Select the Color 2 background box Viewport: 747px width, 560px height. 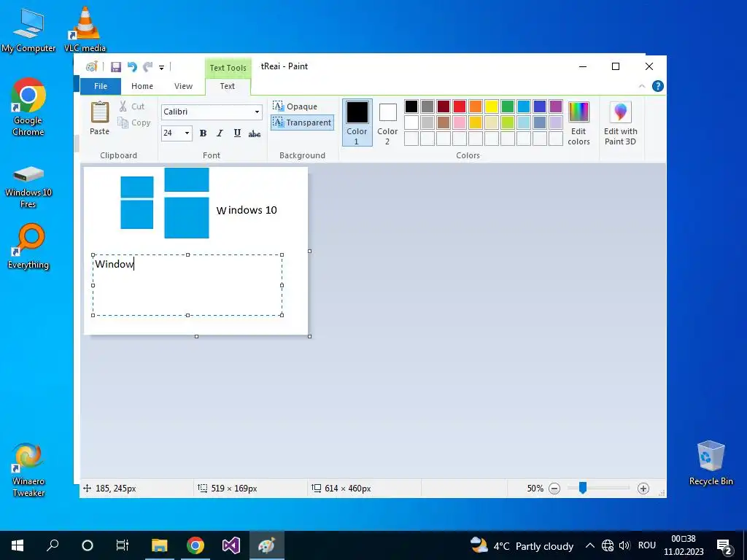coord(387,122)
